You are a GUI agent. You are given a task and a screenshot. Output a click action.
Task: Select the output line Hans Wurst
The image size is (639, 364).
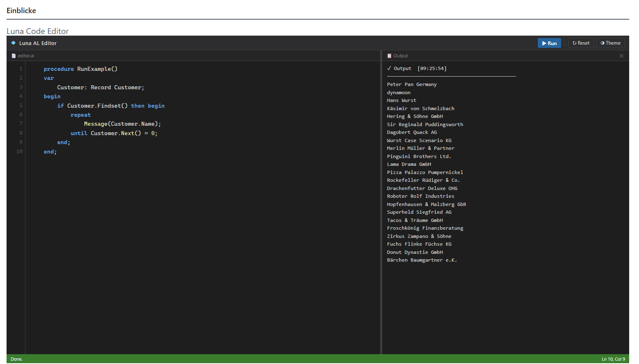[x=401, y=100]
